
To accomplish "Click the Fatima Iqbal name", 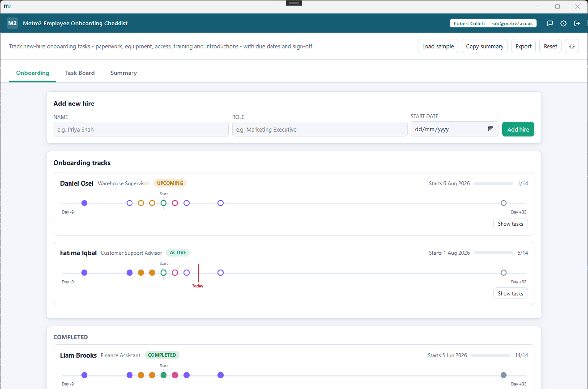I will point(78,253).
